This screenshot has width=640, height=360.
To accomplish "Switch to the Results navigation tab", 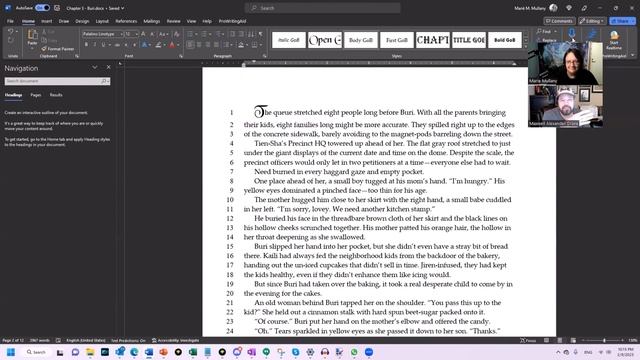I will tap(56, 95).
